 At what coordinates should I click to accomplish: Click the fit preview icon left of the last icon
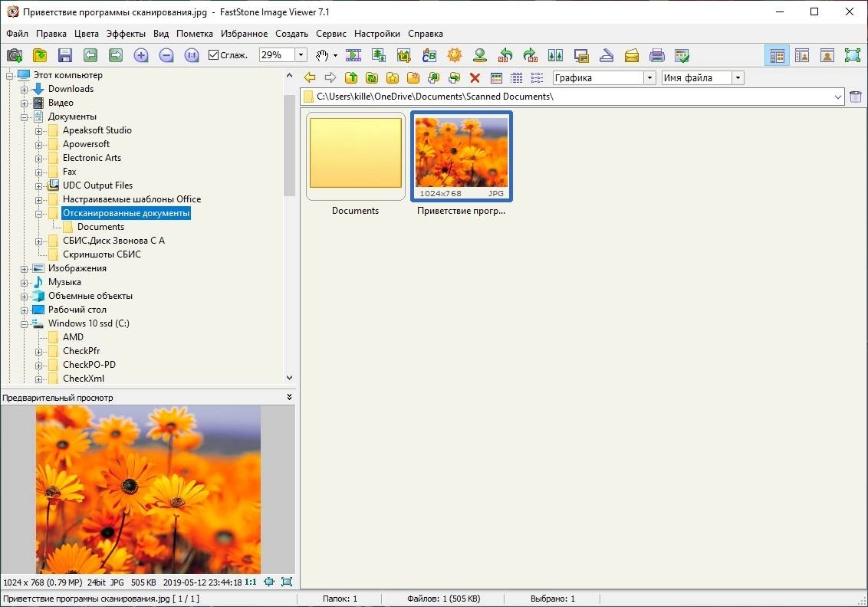coord(269,582)
